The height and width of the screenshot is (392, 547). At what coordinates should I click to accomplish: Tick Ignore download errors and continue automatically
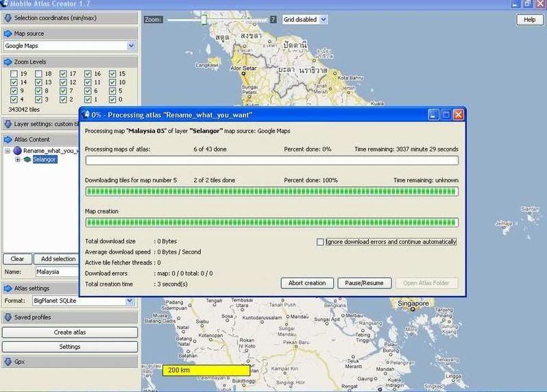tap(320, 242)
